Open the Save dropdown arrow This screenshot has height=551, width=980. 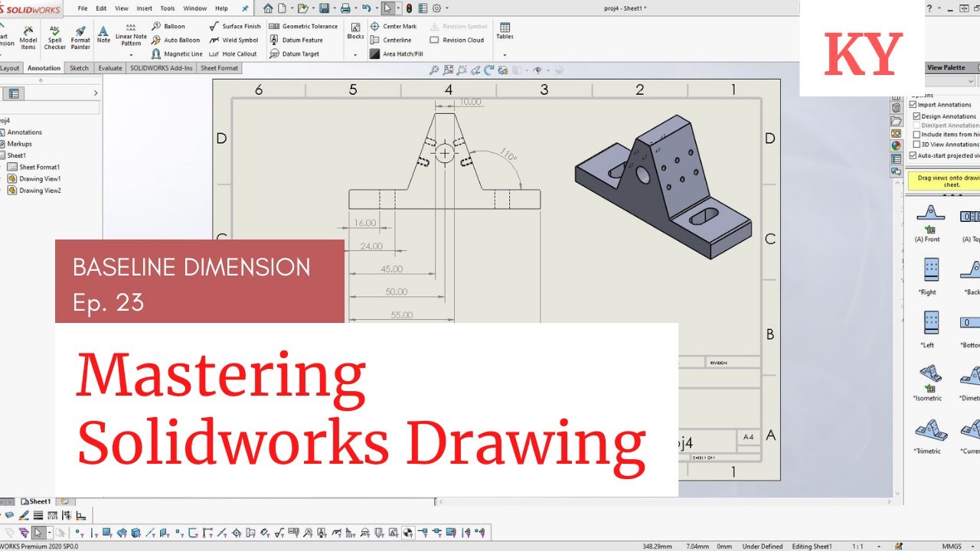pyautogui.click(x=333, y=8)
